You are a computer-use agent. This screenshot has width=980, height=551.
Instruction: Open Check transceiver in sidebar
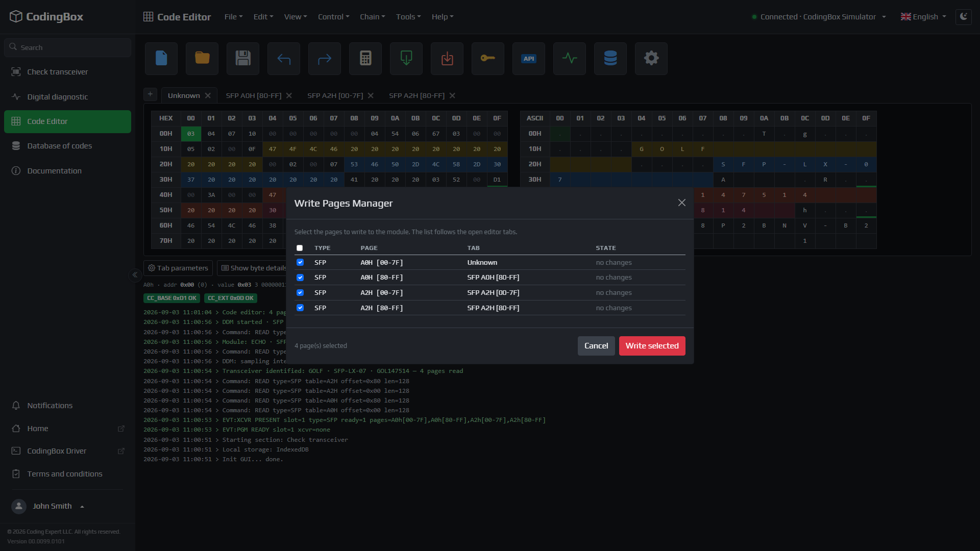[67, 72]
